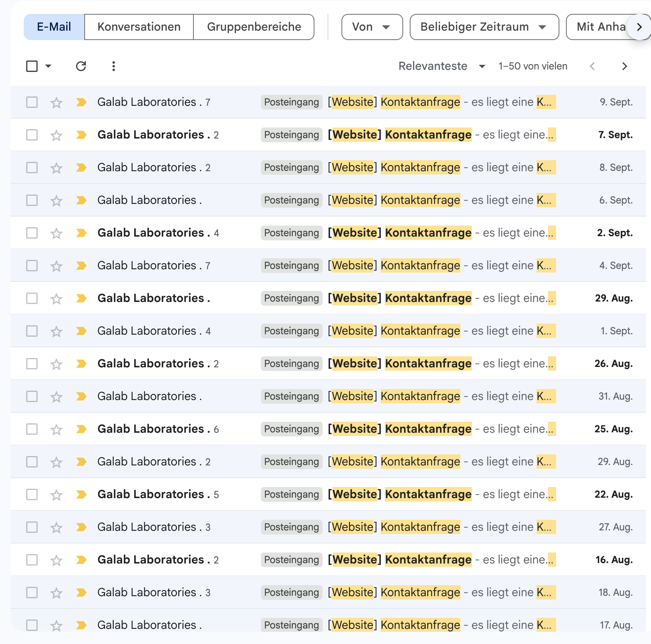Star the email dated 6. Sept.

[x=56, y=200]
